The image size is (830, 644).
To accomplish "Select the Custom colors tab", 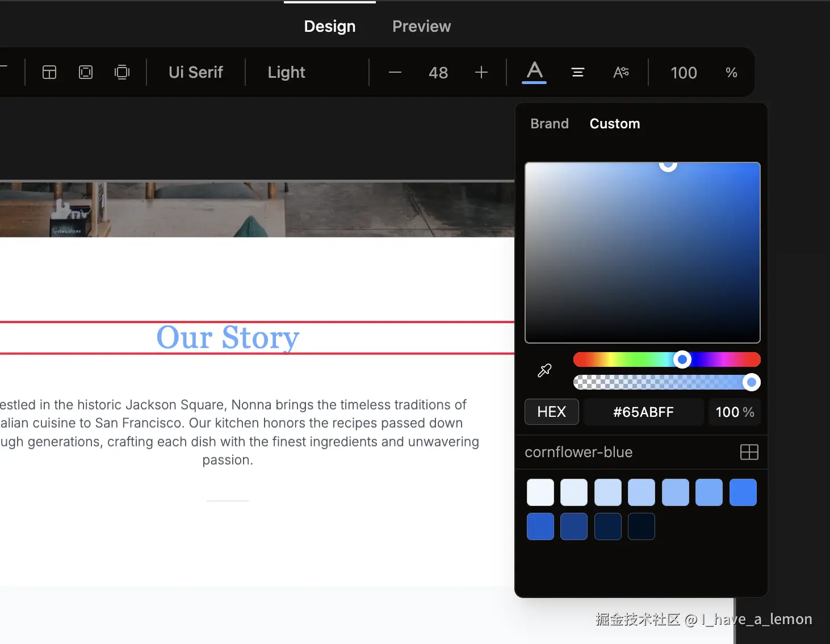I will pos(615,123).
